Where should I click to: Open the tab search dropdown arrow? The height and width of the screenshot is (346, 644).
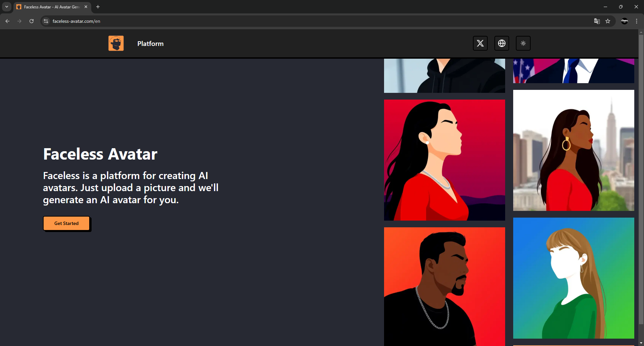7,7
